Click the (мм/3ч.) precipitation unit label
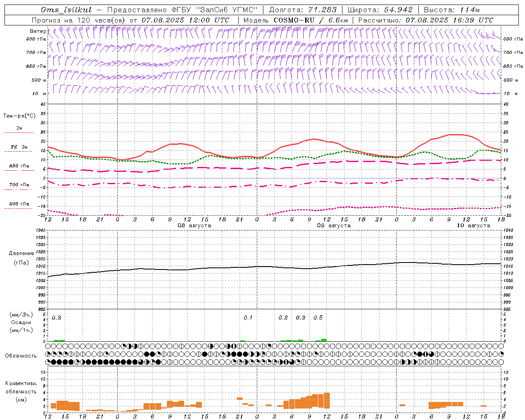 [x=21, y=315]
